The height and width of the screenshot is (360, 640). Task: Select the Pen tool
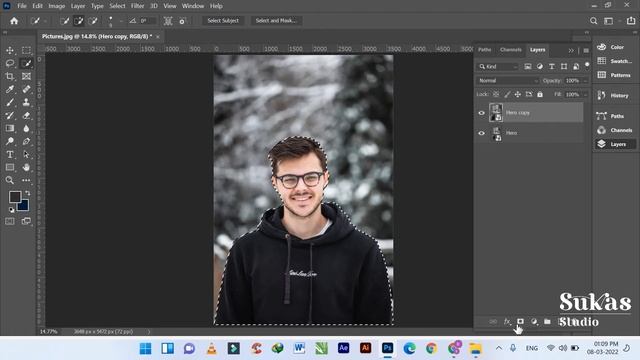pyautogui.click(x=26, y=141)
